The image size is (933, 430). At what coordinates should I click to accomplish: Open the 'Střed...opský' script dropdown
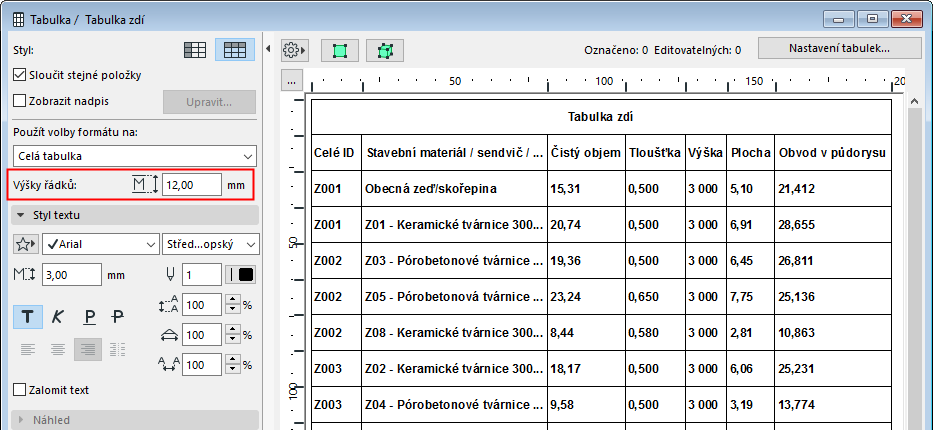pos(210,244)
